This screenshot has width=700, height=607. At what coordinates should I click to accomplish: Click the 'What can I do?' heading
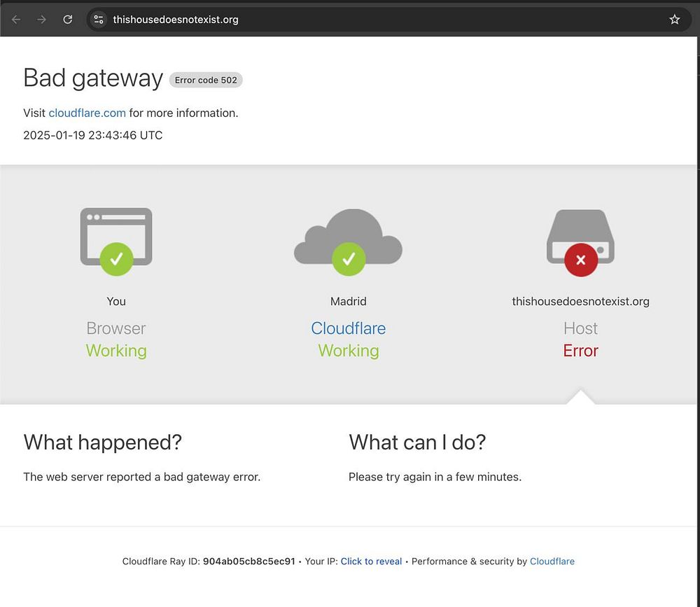click(x=417, y=442)
